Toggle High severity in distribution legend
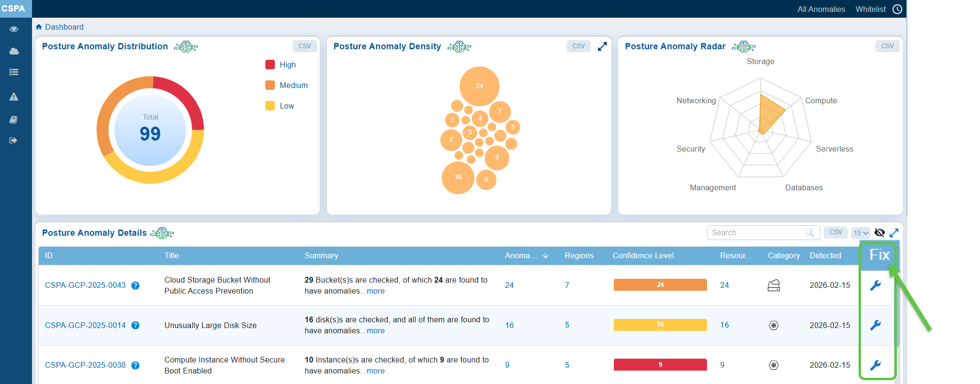This screenshot has width=980, height=384. click(x=287, y=65)
